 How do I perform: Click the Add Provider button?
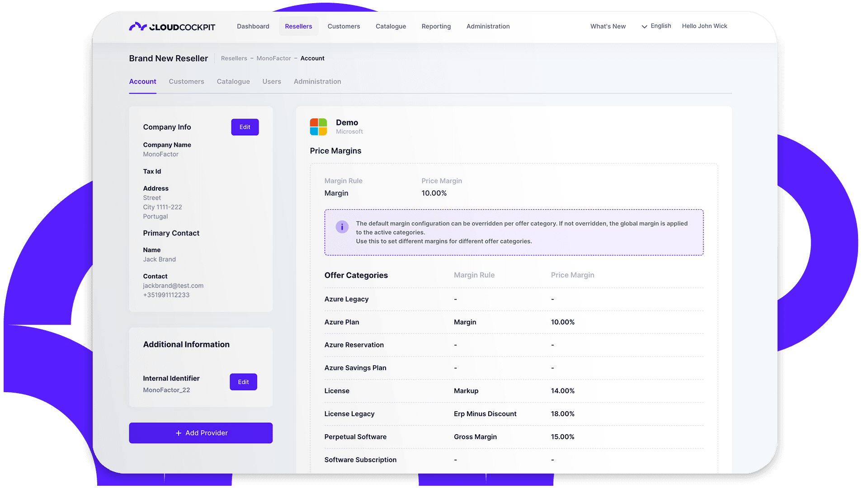[201, 433]
